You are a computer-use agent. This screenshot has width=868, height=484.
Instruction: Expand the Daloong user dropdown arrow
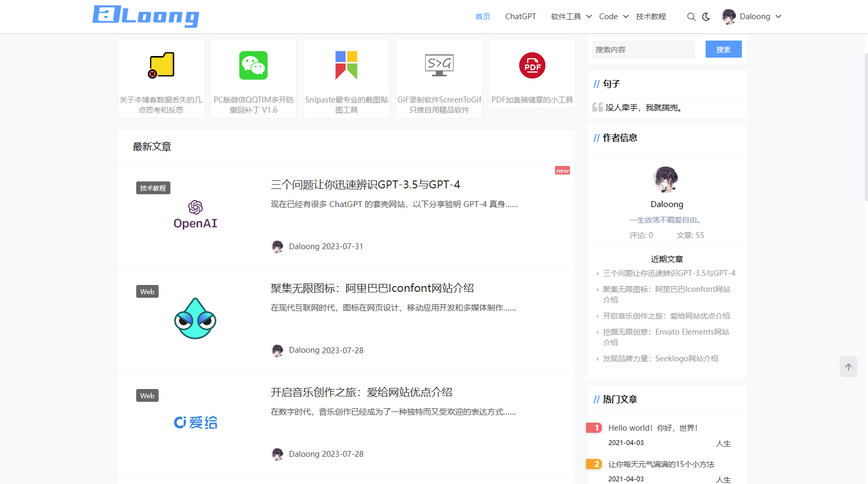pyautogui.click(x=778, y=17)
